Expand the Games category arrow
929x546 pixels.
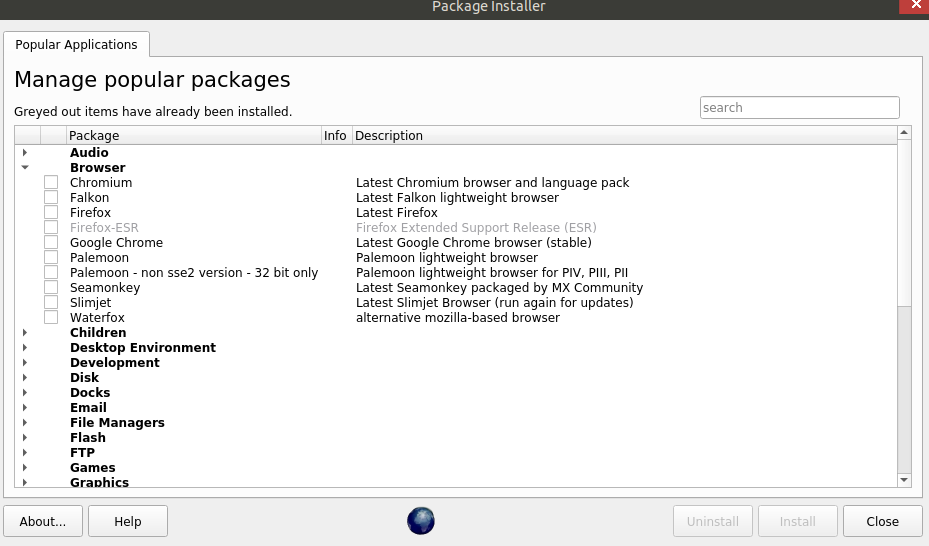click(25, 467)
